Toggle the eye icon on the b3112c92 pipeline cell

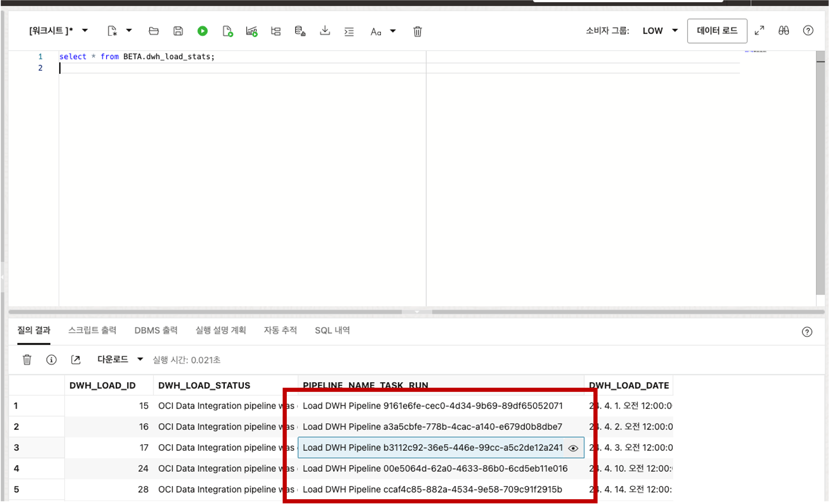click(573, 448)
